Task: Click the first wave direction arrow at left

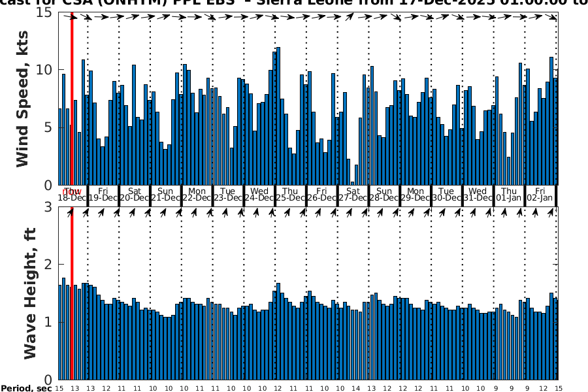Action: click(71, 211)
